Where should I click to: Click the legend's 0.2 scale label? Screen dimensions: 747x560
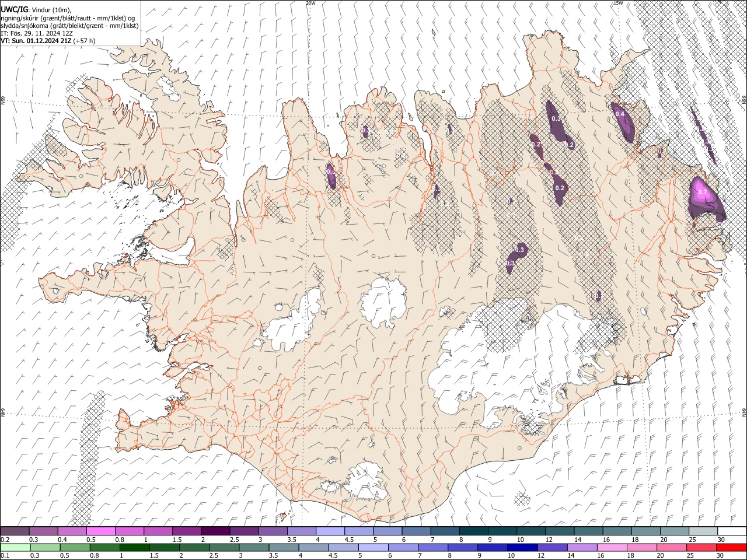tap(5, 540)
